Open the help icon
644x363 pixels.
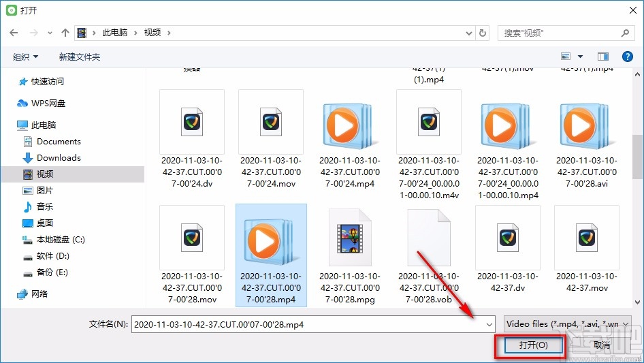point(628,57)
